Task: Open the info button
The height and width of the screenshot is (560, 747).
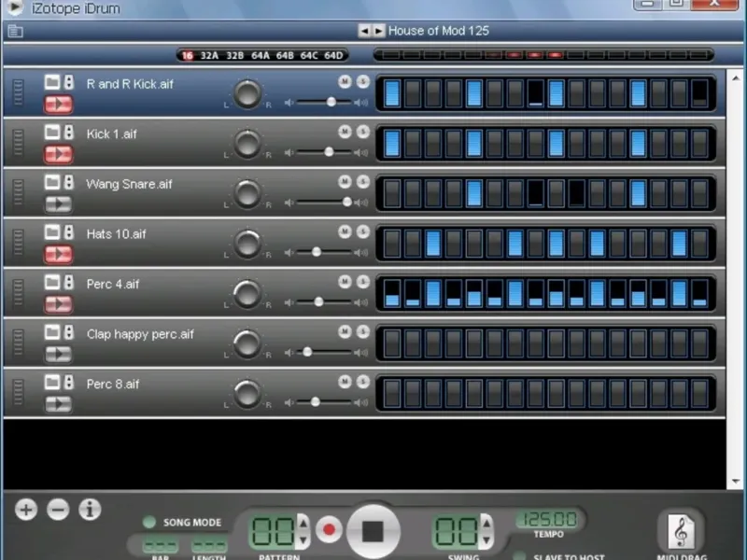Action: click(x=90, y=510)
